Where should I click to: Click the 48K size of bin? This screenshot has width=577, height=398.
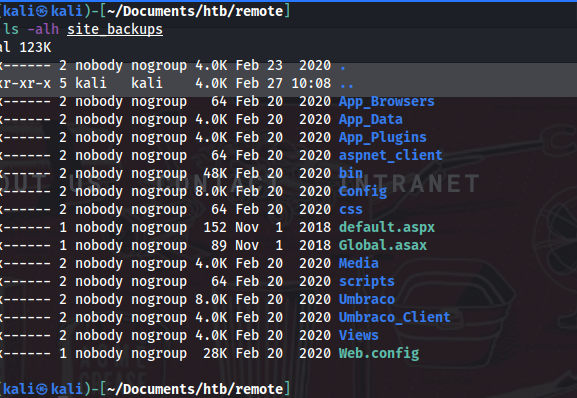pos(215,173)
